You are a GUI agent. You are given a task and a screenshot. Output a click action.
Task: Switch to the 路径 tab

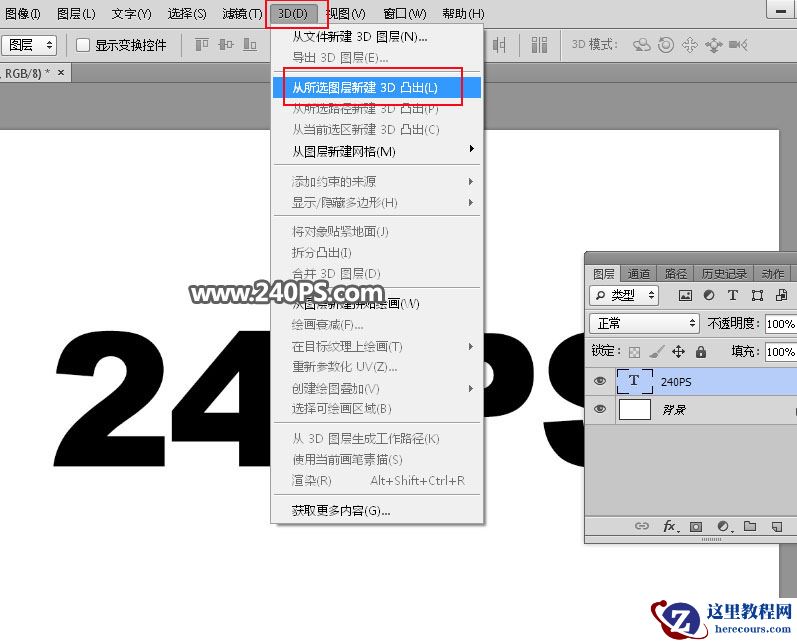[676, 274]
